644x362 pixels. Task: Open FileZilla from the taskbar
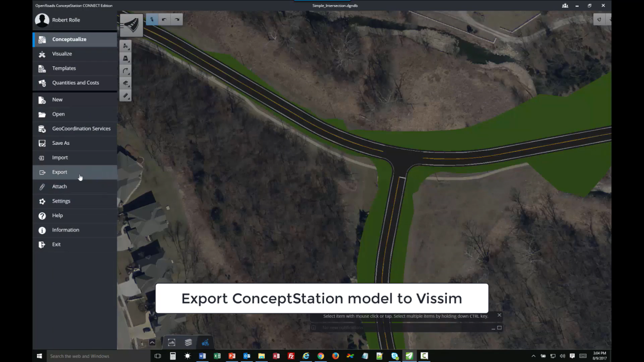click(x=291, y=356)
